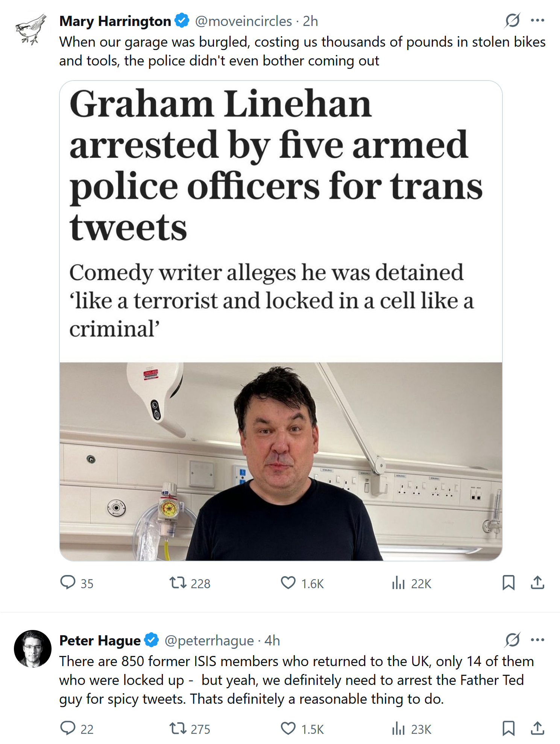Open Mary Harrington's profile name link

115,21
